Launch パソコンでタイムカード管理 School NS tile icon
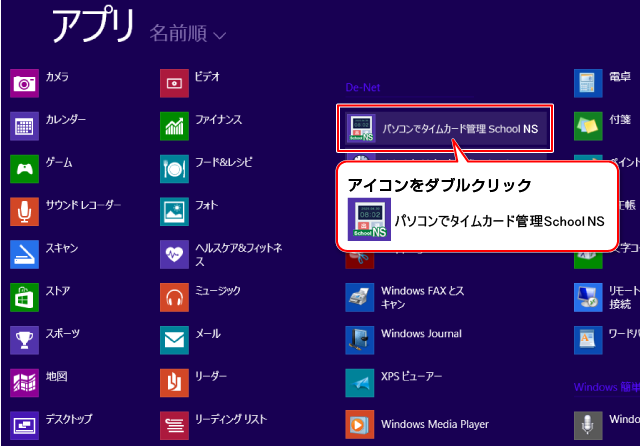640x446 pixels. click(361, 128)
